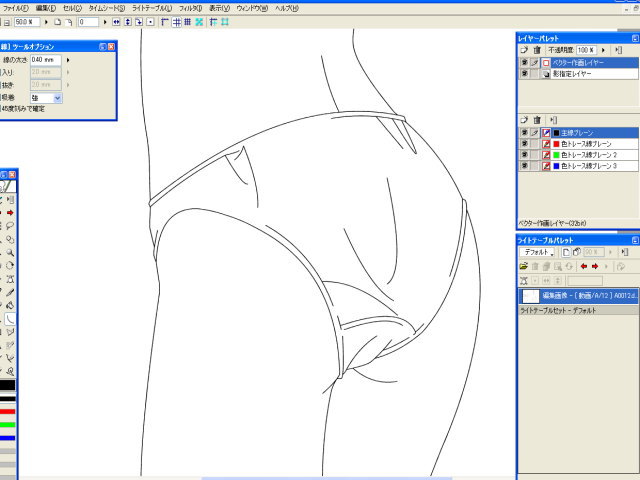The height and width of the screenshot is (480, 640).
Task: Select the 色トレース線プレーン 3 plane
Action: click(x=587, y=166)
